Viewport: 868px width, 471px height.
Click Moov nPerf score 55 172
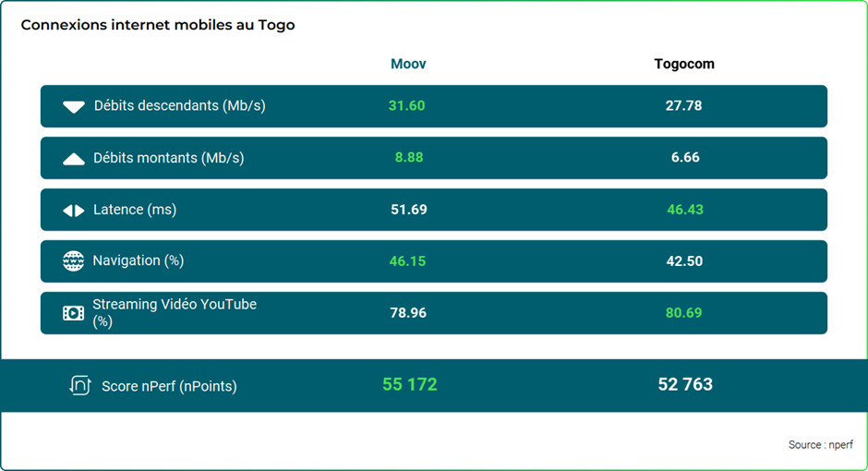(x=410, y=384)
